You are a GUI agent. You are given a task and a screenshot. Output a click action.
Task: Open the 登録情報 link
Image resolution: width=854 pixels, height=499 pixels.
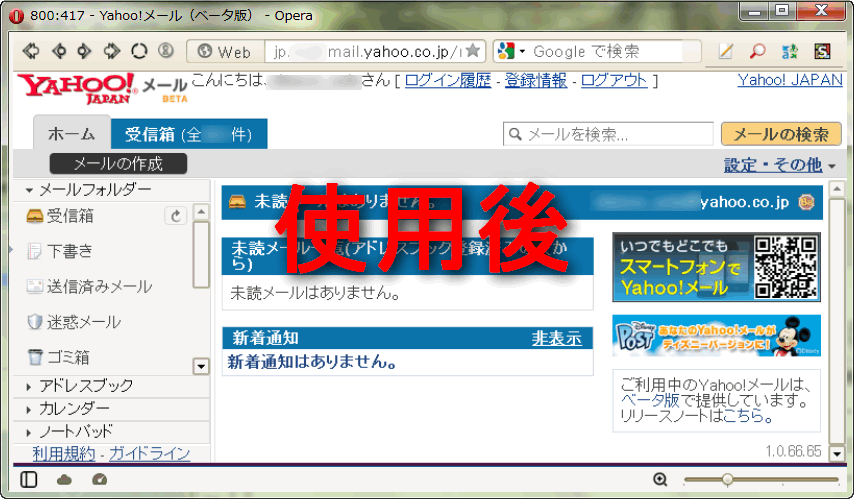click(x=536, y=81)
